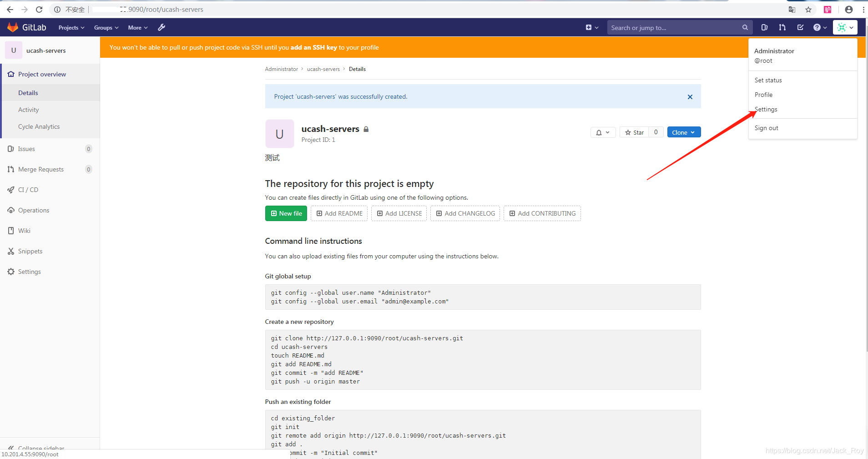Click the private lock icon by project name
The image size is (868, 459).
tap(366, 129)
